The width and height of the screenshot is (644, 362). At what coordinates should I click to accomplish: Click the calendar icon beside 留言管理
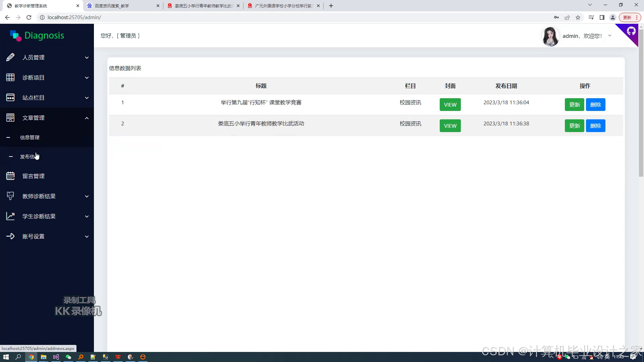tap(10, 176)
